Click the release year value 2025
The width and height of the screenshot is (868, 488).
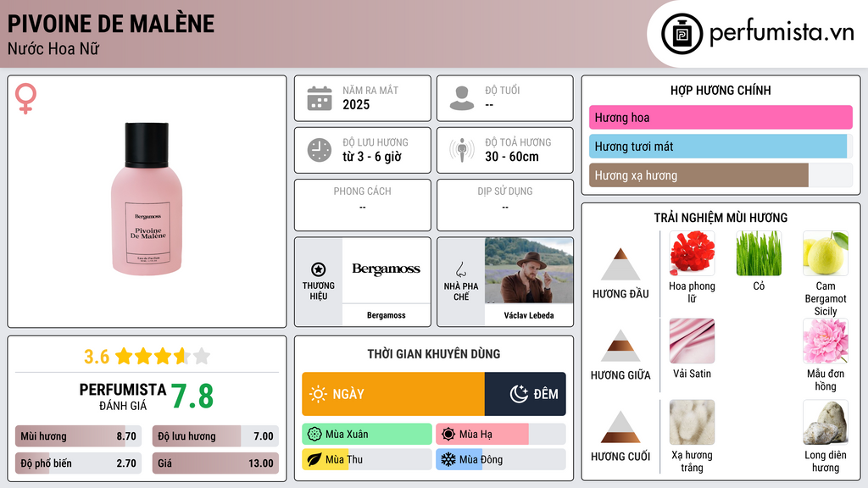356,104
